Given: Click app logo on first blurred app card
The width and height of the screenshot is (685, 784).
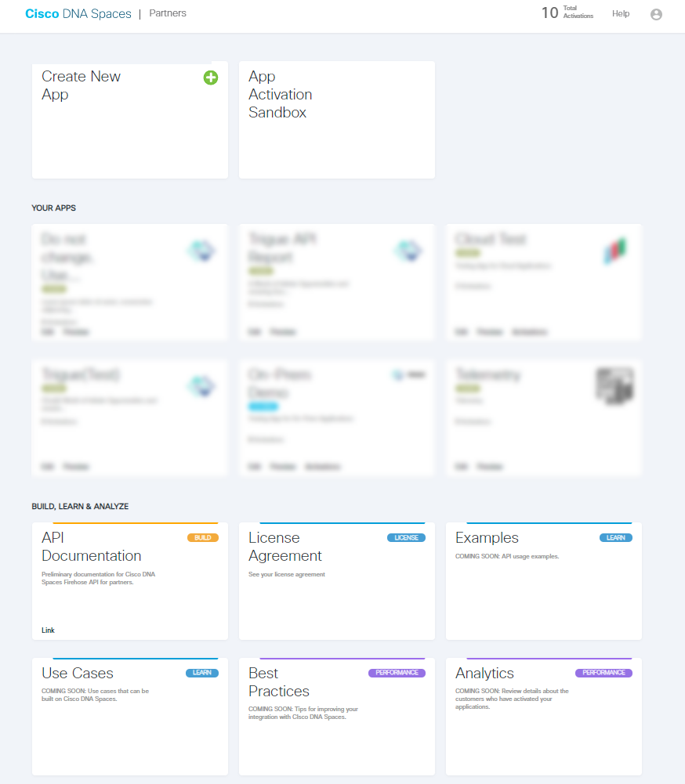Looking at the screenshot, I should 202,251.
